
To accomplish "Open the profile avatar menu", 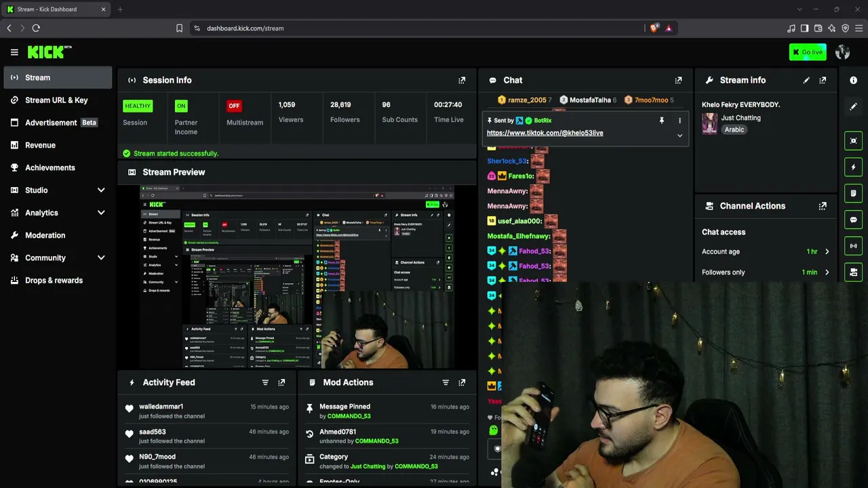I will [x=843, y=52].
